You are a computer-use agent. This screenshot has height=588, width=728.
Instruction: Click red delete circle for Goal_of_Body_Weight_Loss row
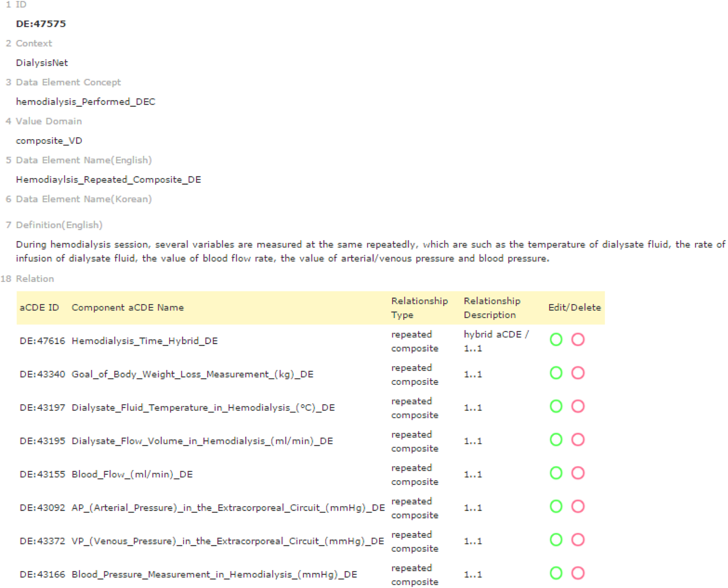click(578, 373)
